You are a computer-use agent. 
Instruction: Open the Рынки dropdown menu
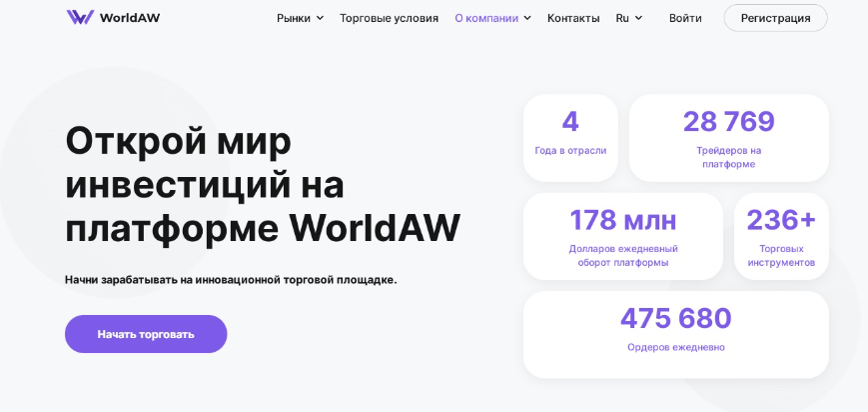(300, 18)
